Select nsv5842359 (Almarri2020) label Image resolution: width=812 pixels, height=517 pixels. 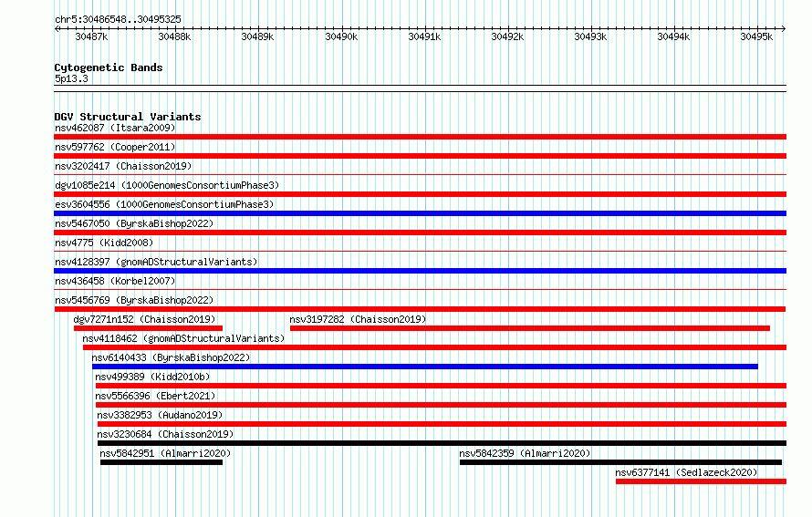point(526,453)
